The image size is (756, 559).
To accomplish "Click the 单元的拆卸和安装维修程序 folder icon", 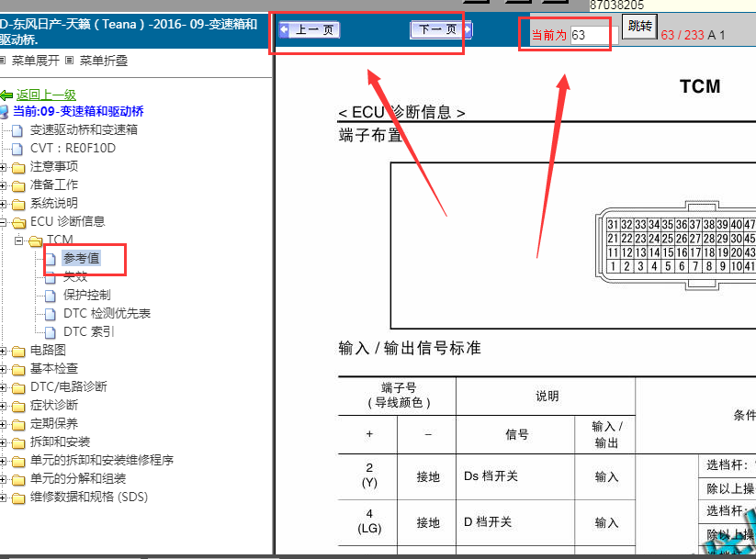I will pyautogui.click(x=18, y=461).
